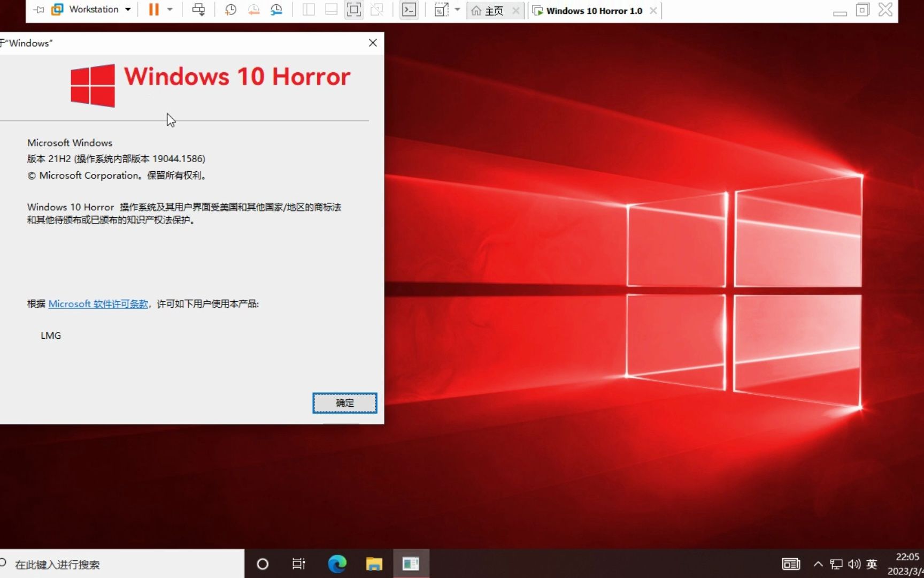Open the Snapshot Manager
924x578 pixels.
click(x=276, y=9)
